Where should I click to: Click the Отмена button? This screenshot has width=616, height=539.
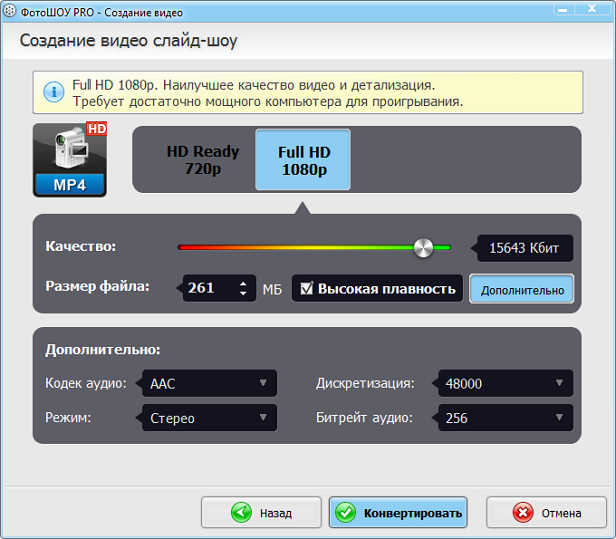coord(546,512)
